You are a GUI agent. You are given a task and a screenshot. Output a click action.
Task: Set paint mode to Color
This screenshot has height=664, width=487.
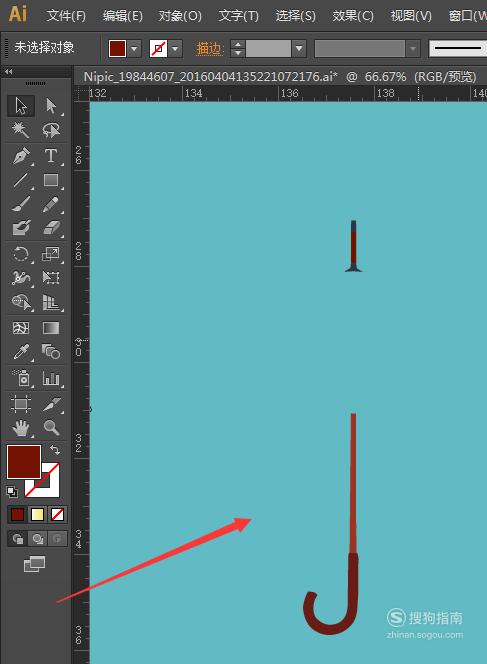tap(17, 514)
